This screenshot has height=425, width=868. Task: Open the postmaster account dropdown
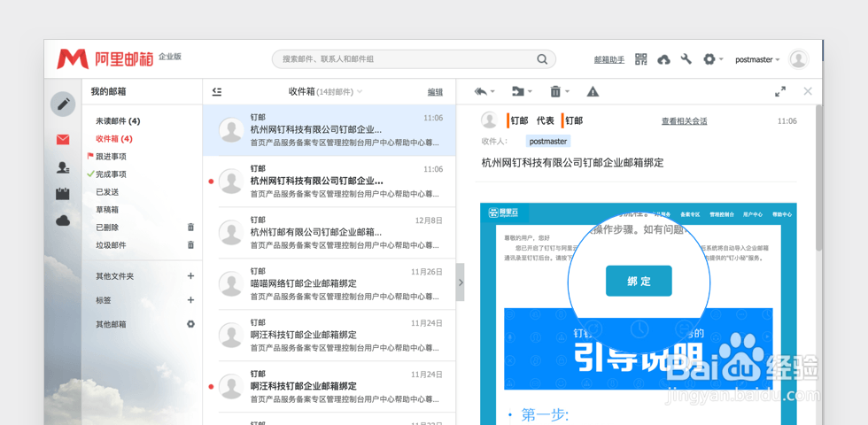pyautogui.click(x=757, y=60)
